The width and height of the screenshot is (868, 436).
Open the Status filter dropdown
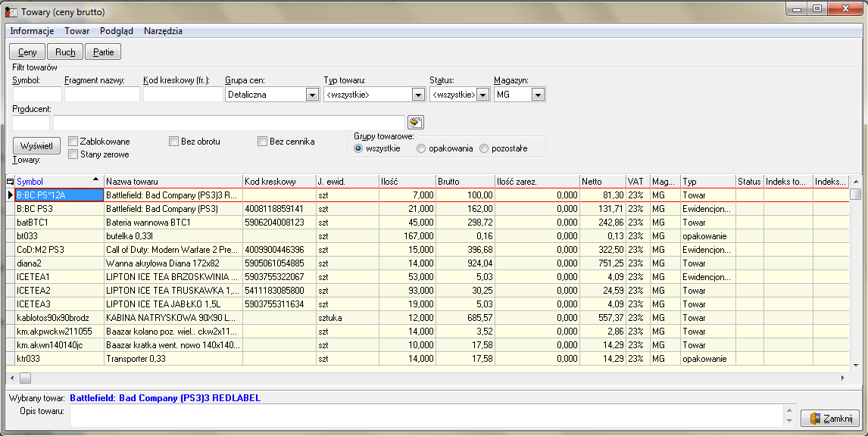(482, 95)
